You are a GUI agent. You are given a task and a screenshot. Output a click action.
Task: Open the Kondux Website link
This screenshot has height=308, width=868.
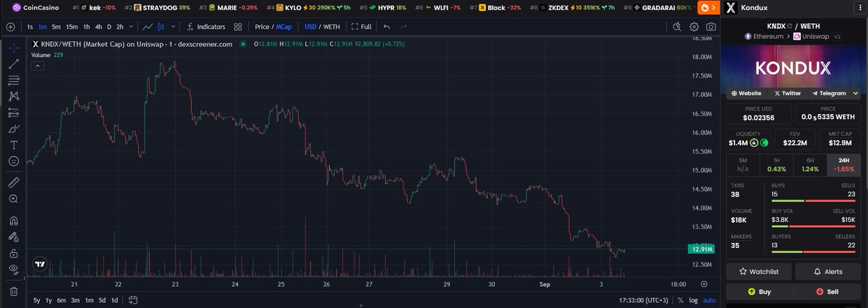click(746, 93)
